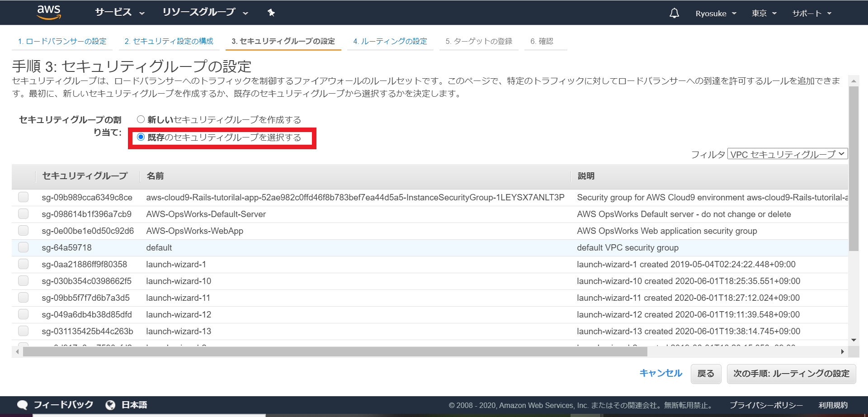Click security group ID sg-64a59718
The height and width of the screenshot is (417, 868).
pos(66,247)
